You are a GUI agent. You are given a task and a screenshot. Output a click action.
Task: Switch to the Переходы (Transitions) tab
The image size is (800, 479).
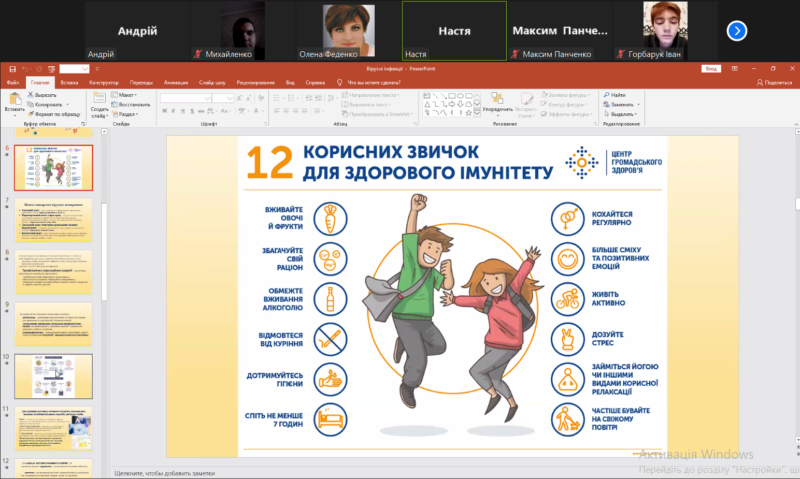pyautogui.click(x=141, y=82)
